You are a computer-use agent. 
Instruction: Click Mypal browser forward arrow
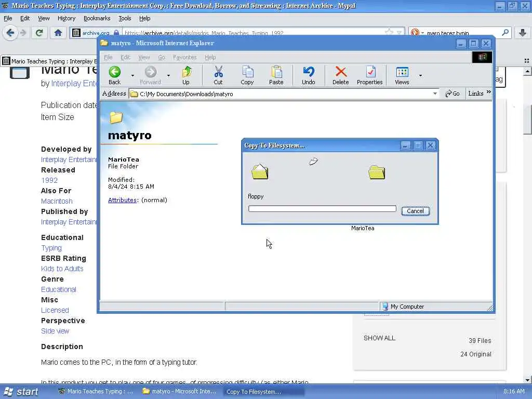pyautogui.click(x=23, y=33)
